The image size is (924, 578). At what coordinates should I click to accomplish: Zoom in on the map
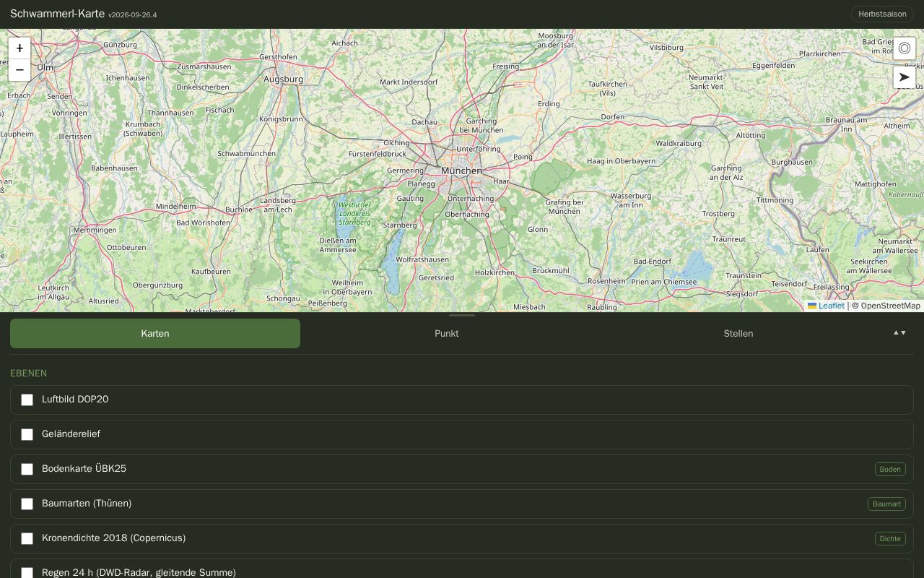(x=19, y=48)
